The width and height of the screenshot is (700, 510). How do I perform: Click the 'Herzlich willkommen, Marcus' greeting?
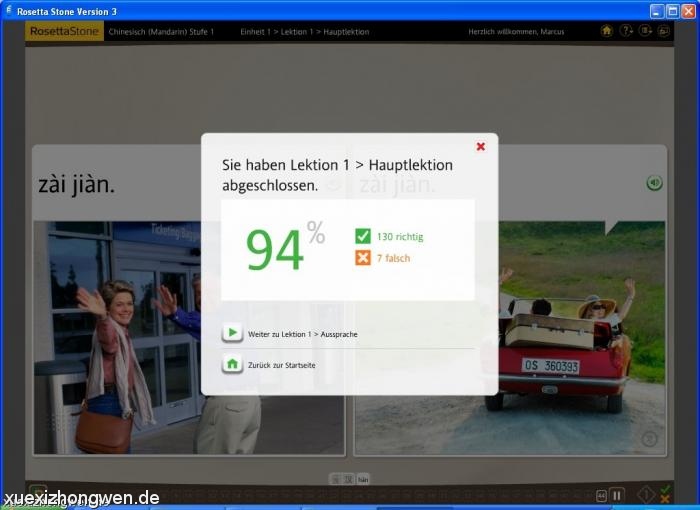click(516, 32)
